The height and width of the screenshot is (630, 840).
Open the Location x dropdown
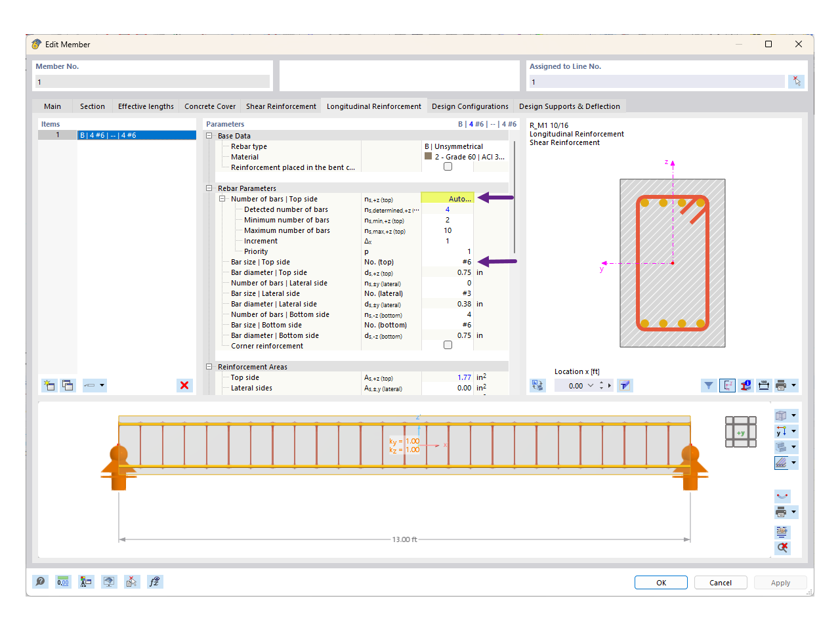(x=590, y=385)
